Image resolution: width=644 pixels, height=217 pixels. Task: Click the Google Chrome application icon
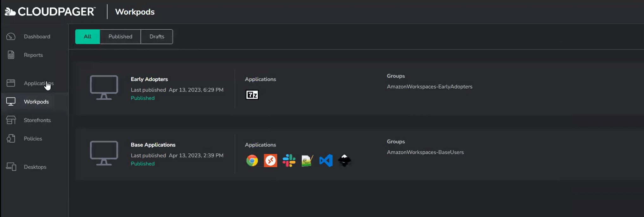point(252,161)
